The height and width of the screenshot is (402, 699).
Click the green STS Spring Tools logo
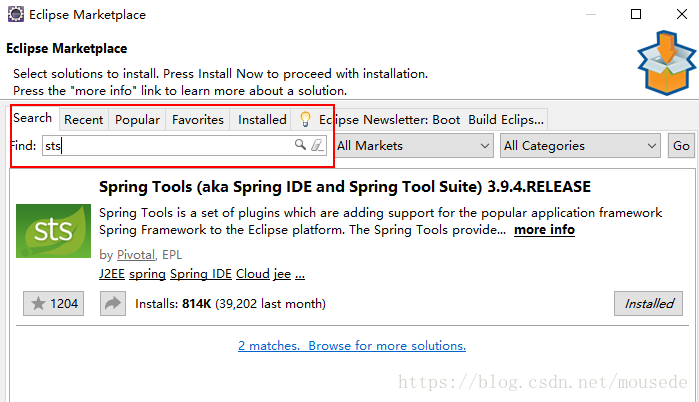[53, 231]
